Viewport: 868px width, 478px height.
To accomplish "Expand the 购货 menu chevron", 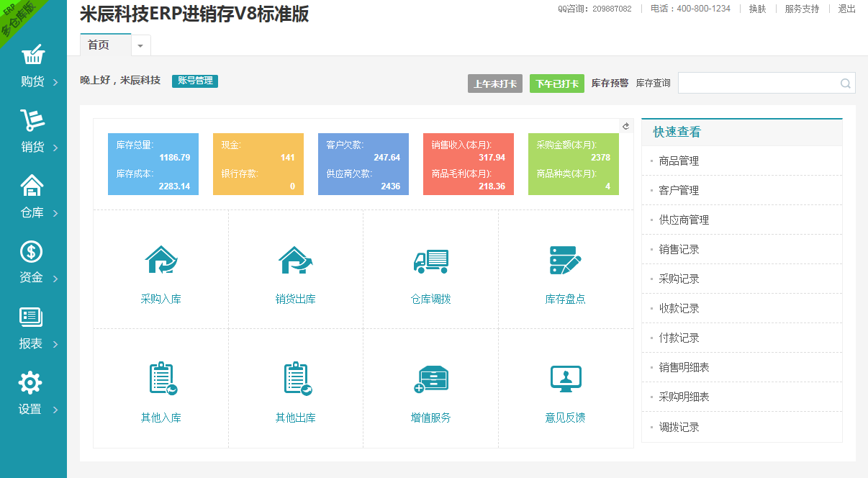I will click(55, 83).
